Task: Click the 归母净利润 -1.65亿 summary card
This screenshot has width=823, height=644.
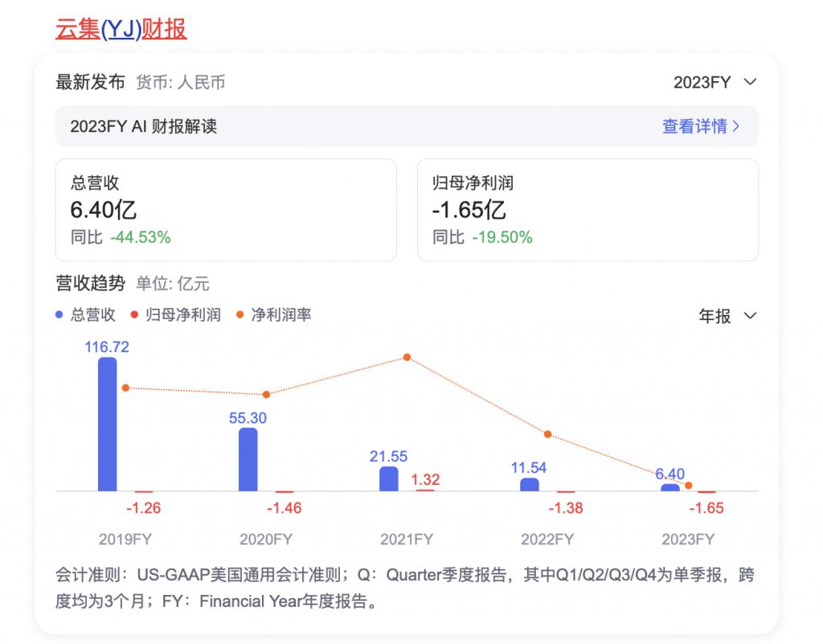Action: tap(587, 210)
